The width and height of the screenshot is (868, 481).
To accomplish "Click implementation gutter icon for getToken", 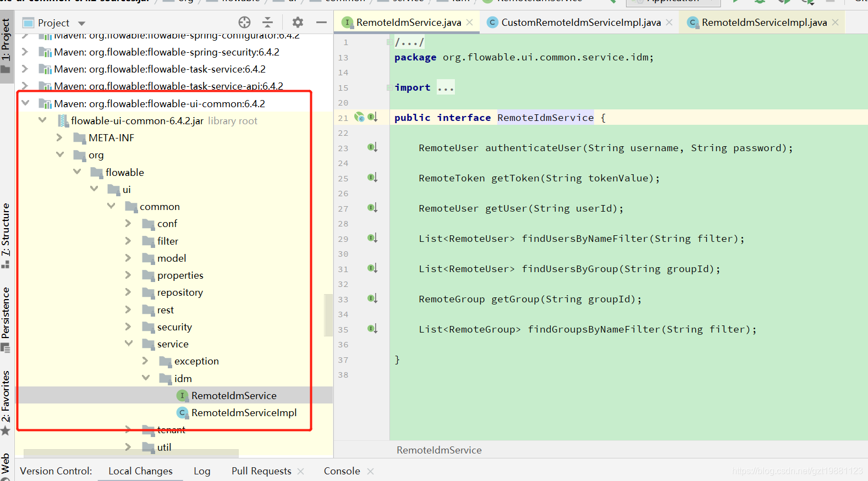I will 372,178.
